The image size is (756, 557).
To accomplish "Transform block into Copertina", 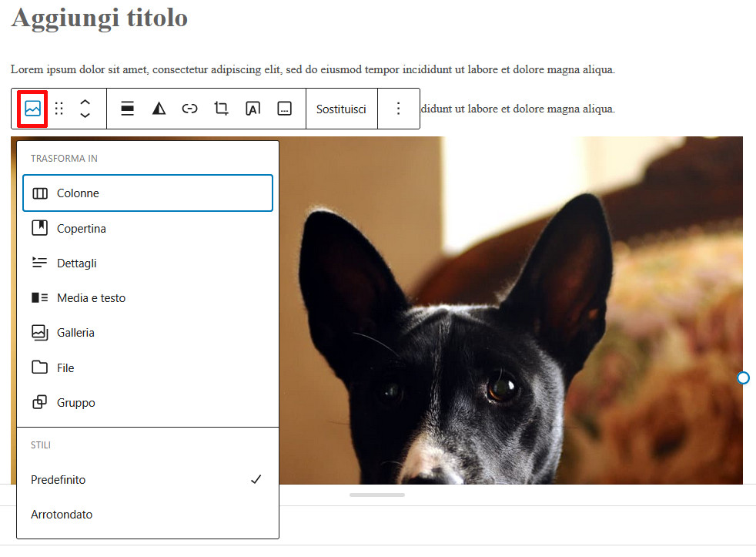I will coord(148,228).
